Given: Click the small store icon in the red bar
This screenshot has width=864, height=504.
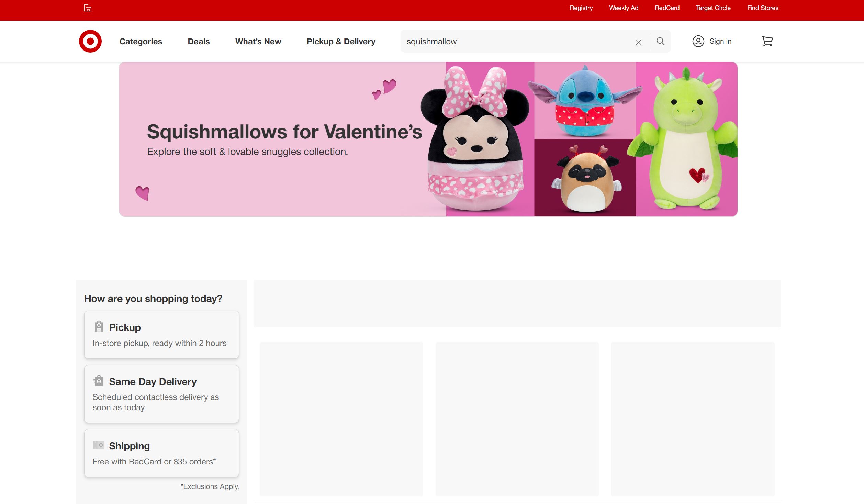Looking at the screenshot, I should (x=88, y=8).
